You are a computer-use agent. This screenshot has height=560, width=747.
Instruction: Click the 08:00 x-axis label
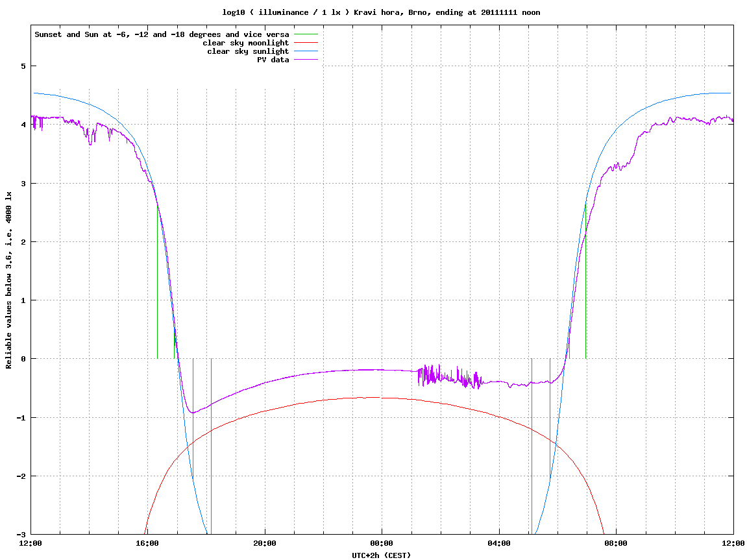coord(617,543)
